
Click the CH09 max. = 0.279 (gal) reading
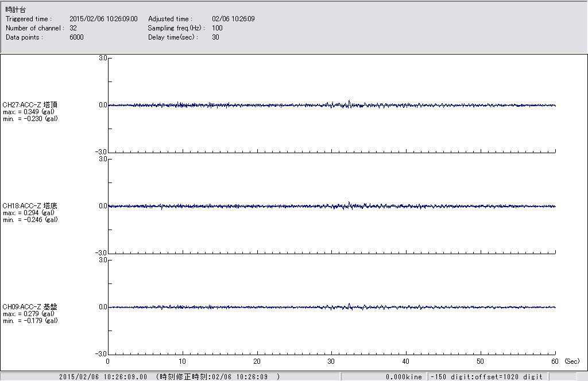tap(29, 314)
